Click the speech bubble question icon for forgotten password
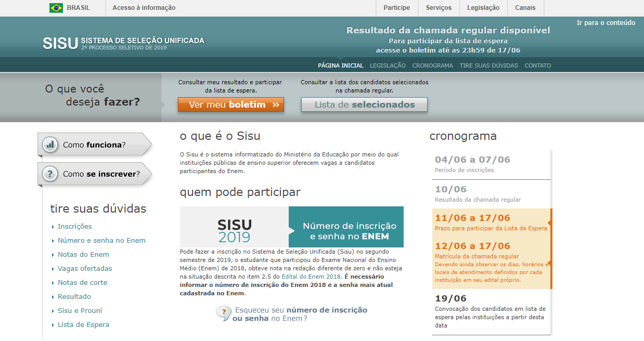 (x=223, y=313)
